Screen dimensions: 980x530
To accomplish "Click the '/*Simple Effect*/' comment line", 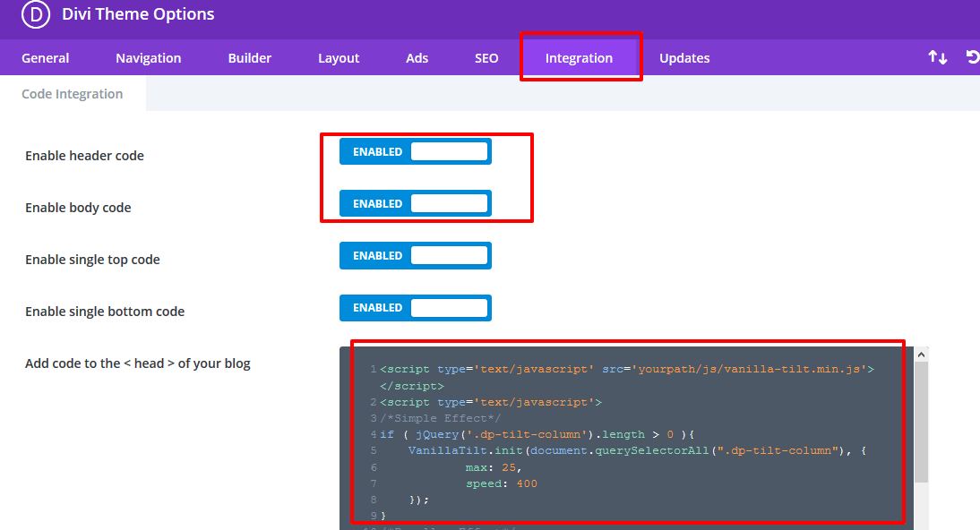I will click(x=440, y=418).
